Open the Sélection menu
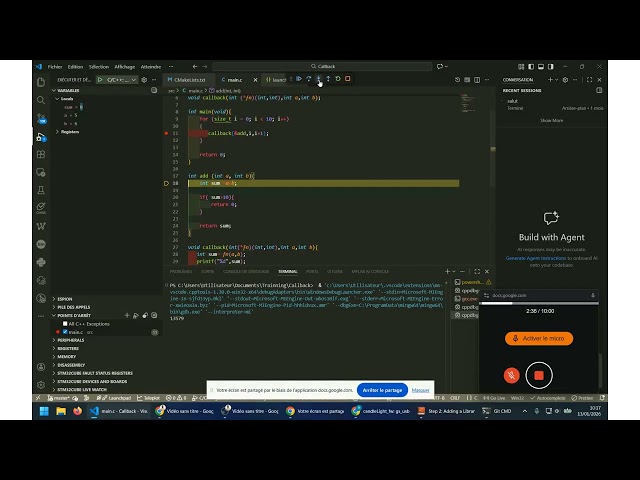Screen dimensions: 640x480 coord(99,67)
